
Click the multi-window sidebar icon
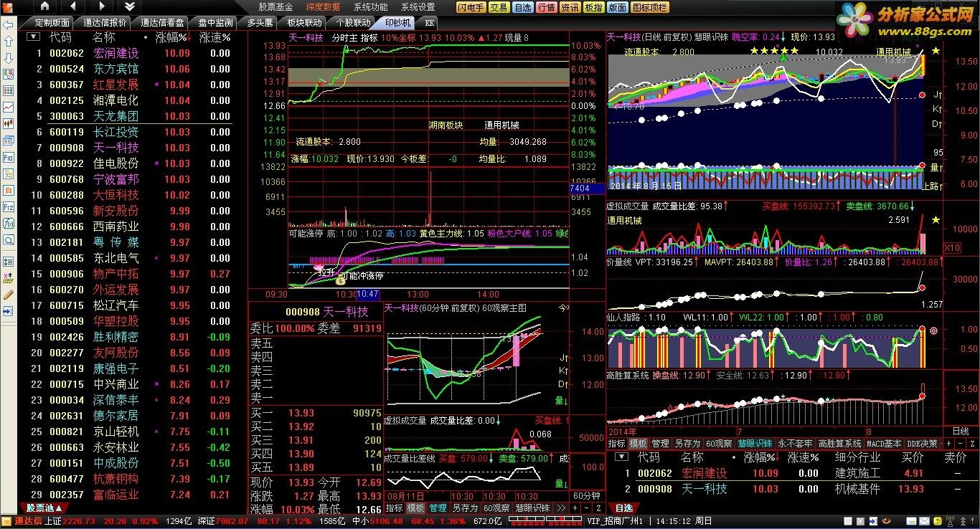click(x=8, y=140)
